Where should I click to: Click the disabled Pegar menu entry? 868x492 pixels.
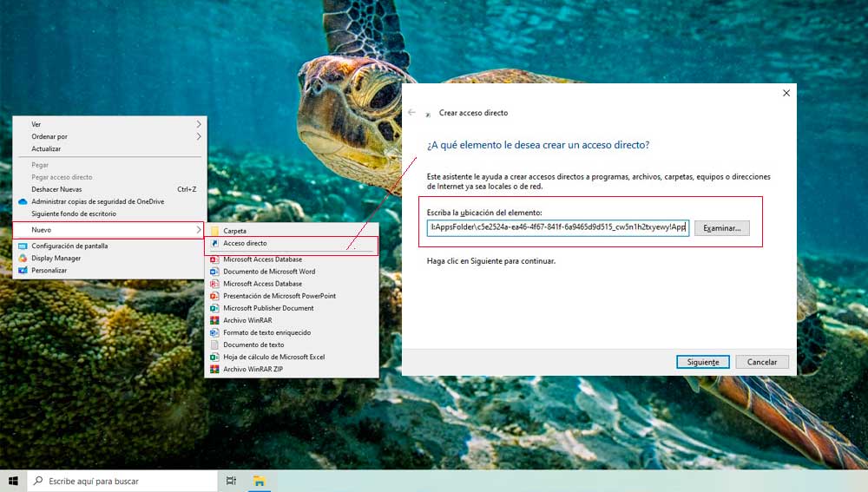pyautogui.click(x=40, y=165)
